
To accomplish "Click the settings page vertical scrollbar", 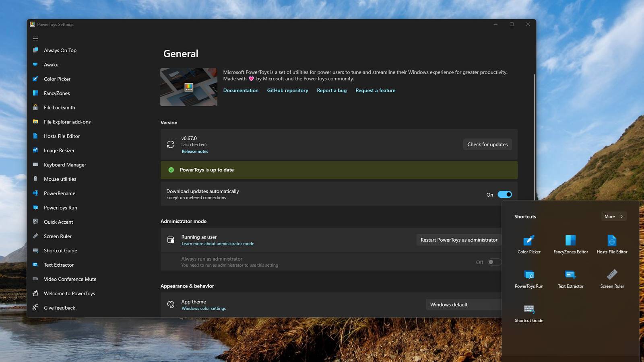I will point(535,137).
